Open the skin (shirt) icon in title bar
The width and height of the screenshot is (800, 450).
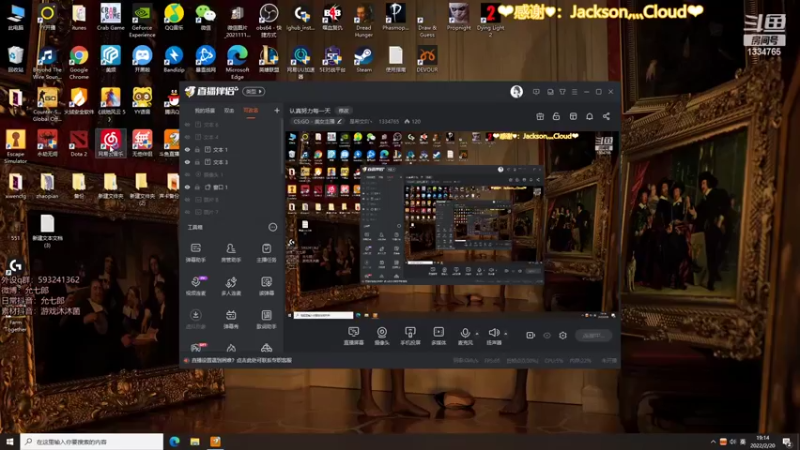point(562,92)
